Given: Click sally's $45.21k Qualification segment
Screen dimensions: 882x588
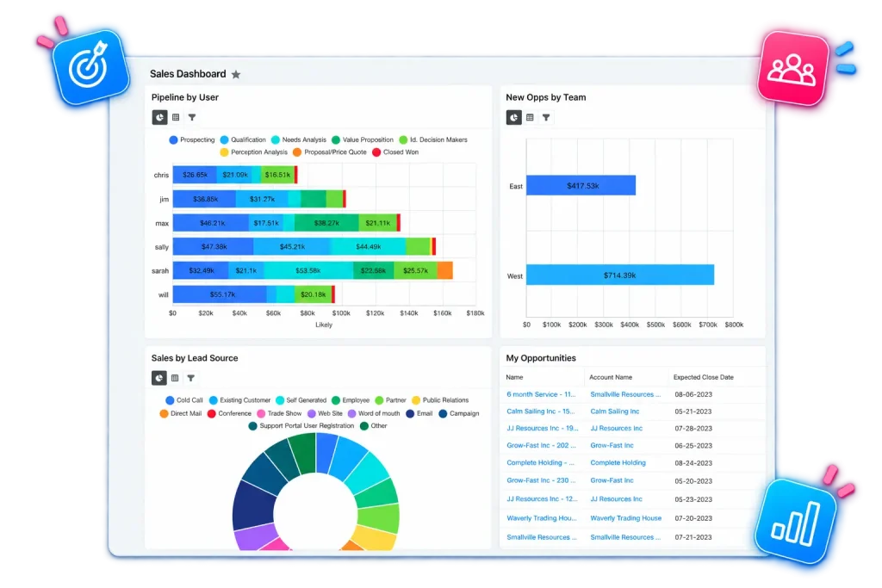Looking at the screenshot, I should (x=292, y=246).
